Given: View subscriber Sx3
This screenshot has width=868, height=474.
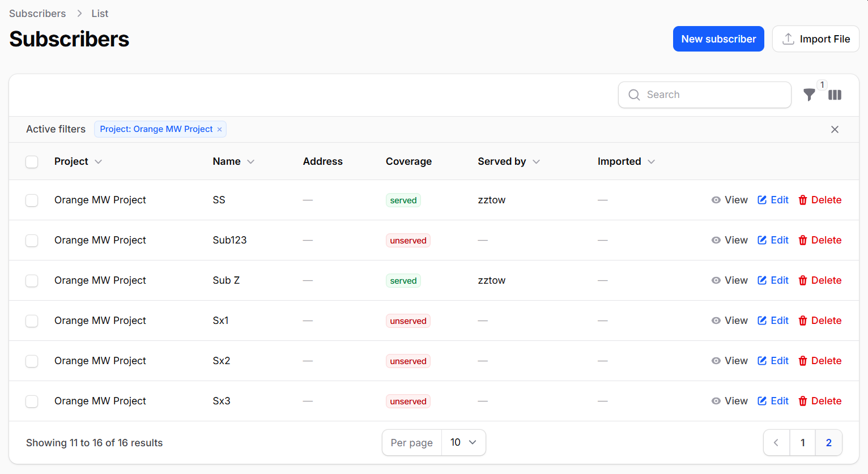Looking at the screenshot, I should pyautogui.click(x=729, y=401).
